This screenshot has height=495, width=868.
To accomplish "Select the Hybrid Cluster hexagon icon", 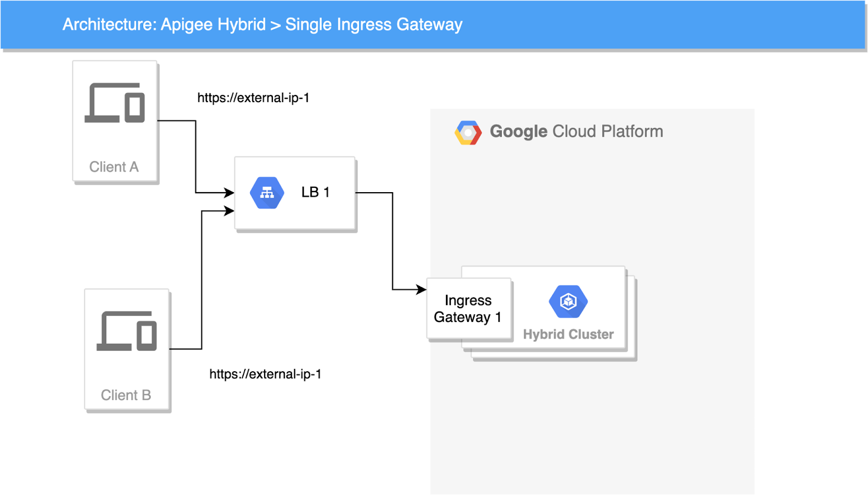I will tap(568, 301).
